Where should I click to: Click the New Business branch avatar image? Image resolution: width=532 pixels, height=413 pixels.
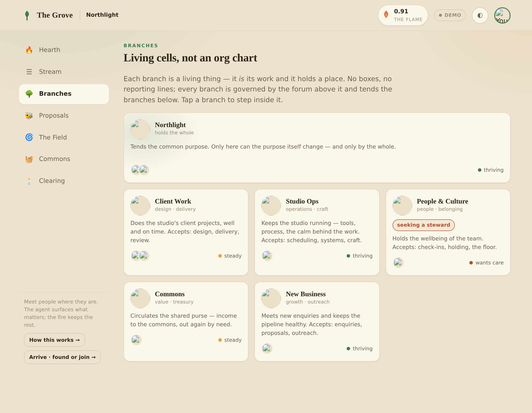coord(271,298)
